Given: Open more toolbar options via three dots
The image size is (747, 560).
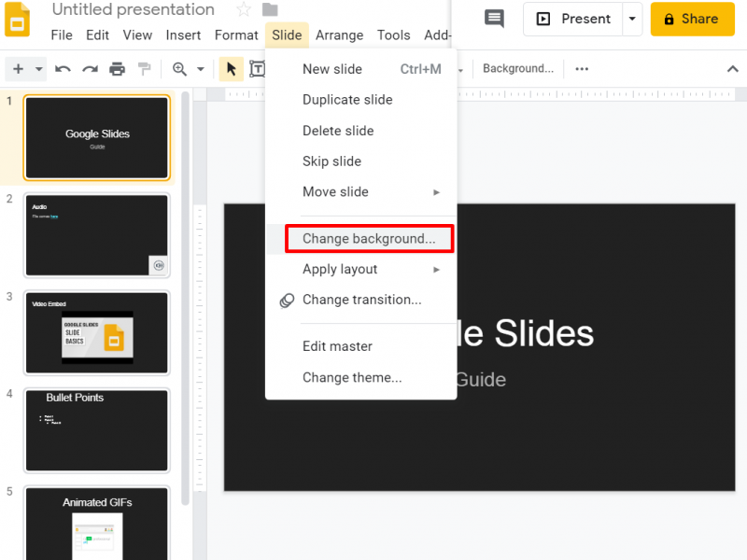Looking at the screenshot, I should 582,68.
